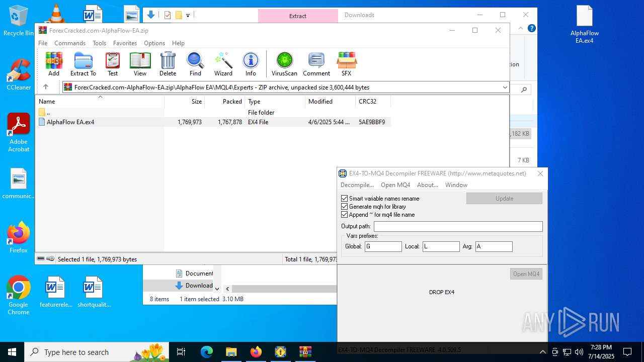This screenshot has width=644, height=362.
Task: Select Downloads in Explorer navigation pane
Action: pyautogui.click(x=194, y=286)
